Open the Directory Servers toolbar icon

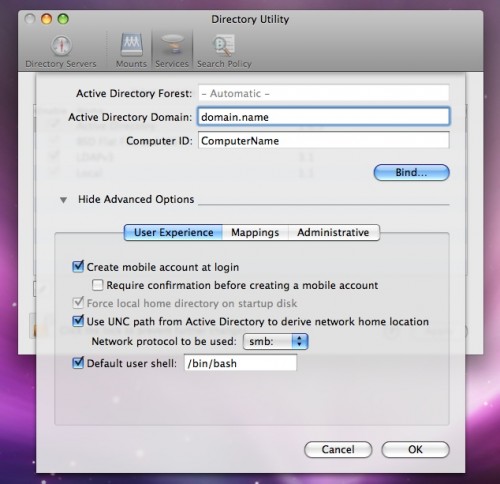[61, 51]
